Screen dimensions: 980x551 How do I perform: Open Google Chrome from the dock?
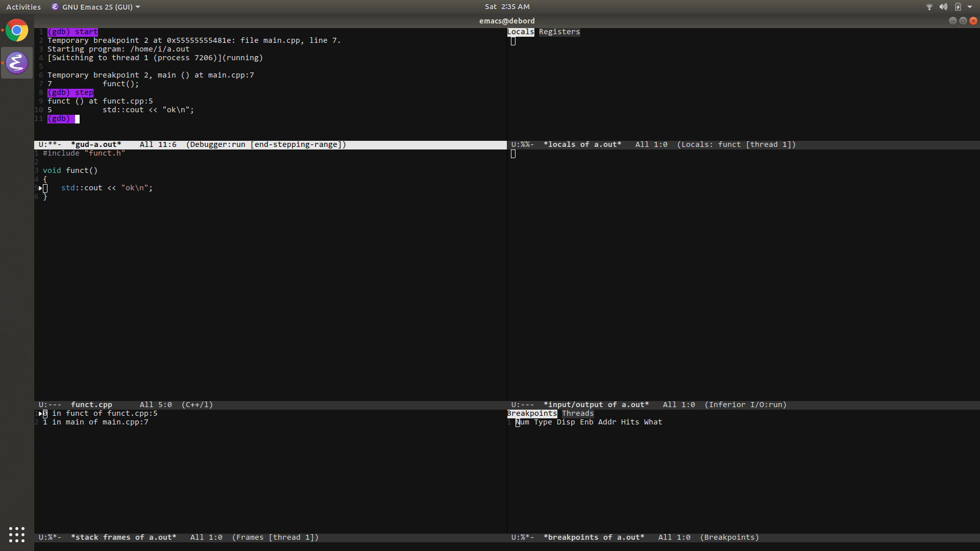click(17, 31)
